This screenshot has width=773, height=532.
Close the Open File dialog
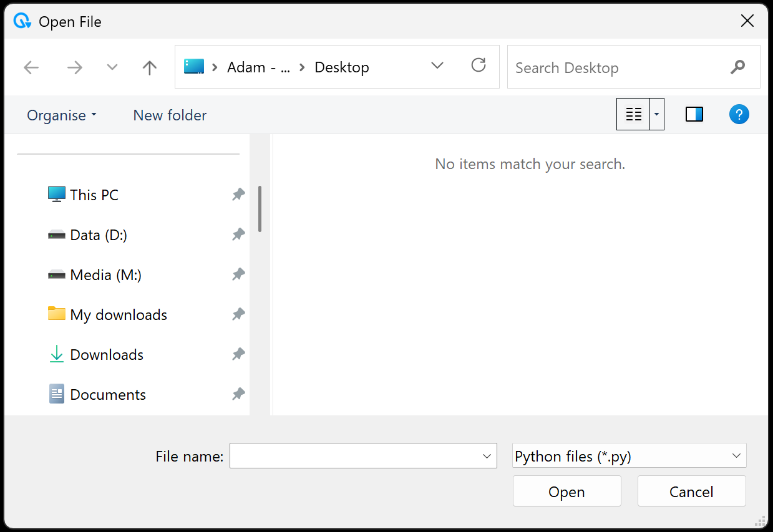tap(747, 21)
